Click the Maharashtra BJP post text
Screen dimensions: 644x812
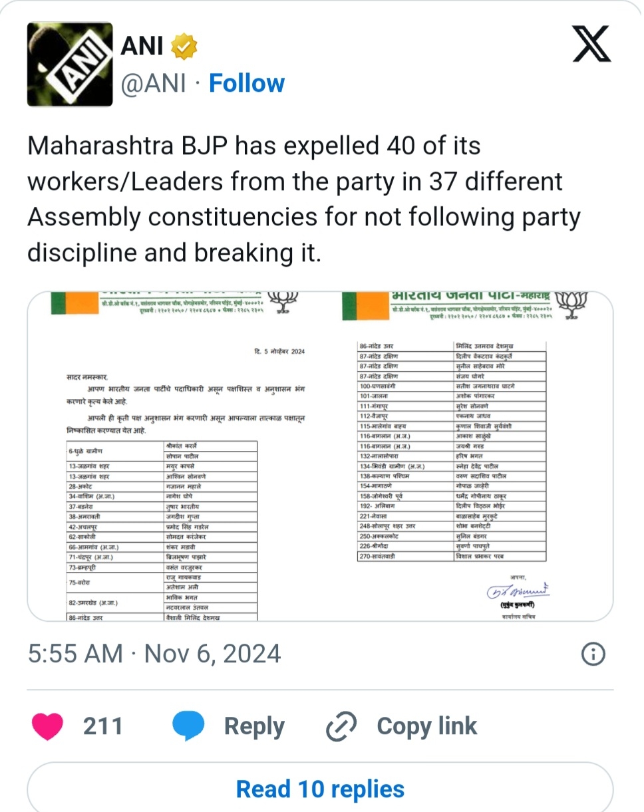click(304, 199)
